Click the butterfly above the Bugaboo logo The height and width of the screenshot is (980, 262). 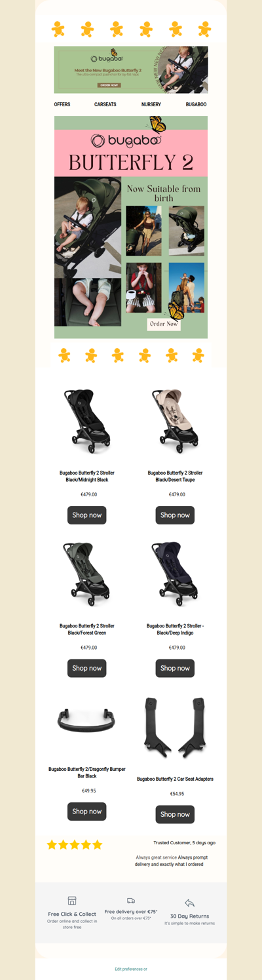[156, 123]
